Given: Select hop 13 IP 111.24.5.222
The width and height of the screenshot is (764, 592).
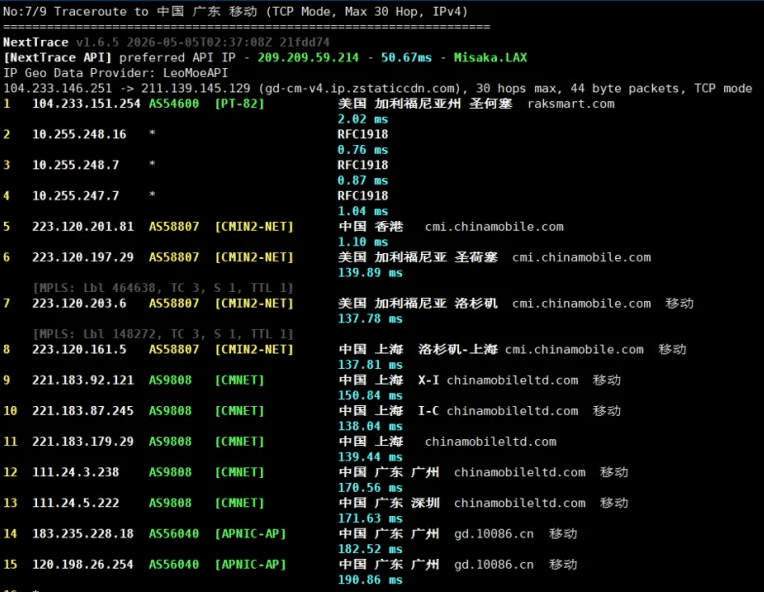Looking at the screenshot, I should 76,503.
